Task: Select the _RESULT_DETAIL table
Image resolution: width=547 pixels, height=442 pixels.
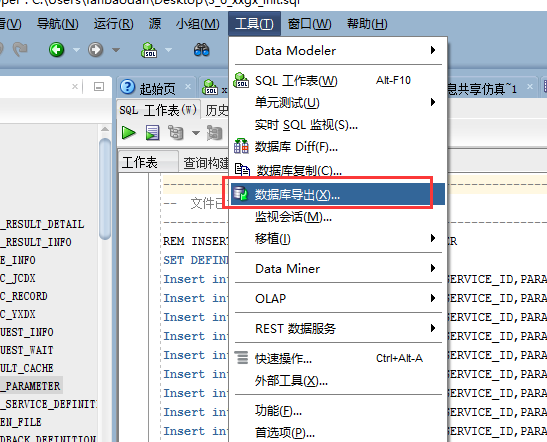Action: click(42, 224)
